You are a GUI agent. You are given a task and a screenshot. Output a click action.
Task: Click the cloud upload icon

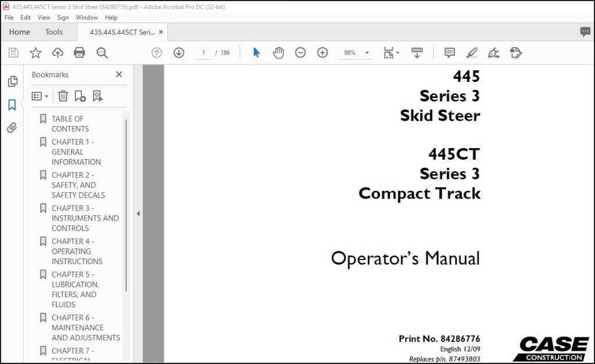point(58,53)
